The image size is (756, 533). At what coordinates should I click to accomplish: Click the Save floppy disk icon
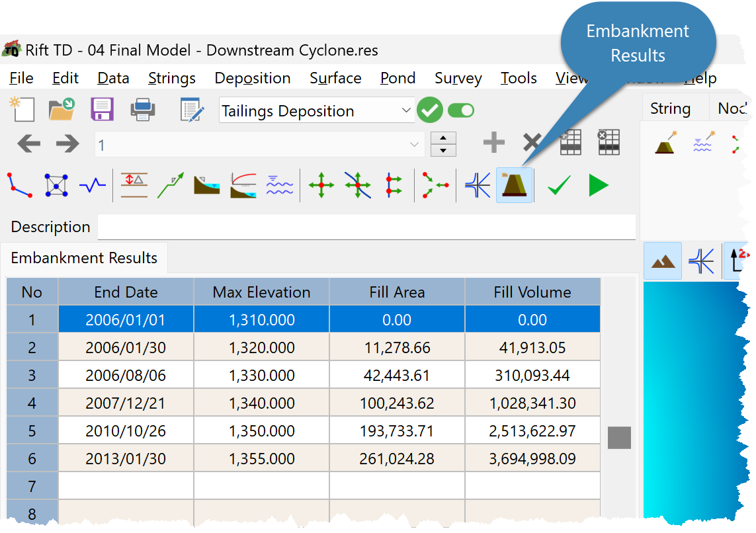pos(102,109)
